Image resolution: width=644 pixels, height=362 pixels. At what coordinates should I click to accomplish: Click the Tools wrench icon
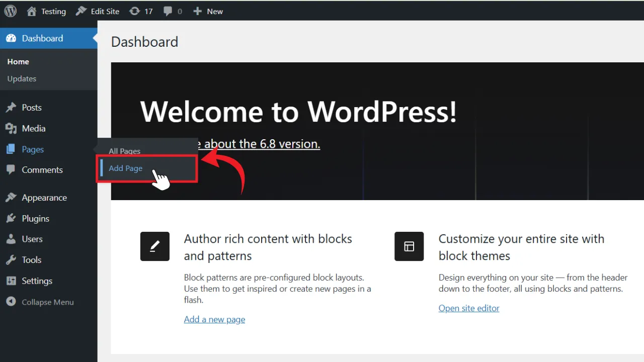(11, 260)
